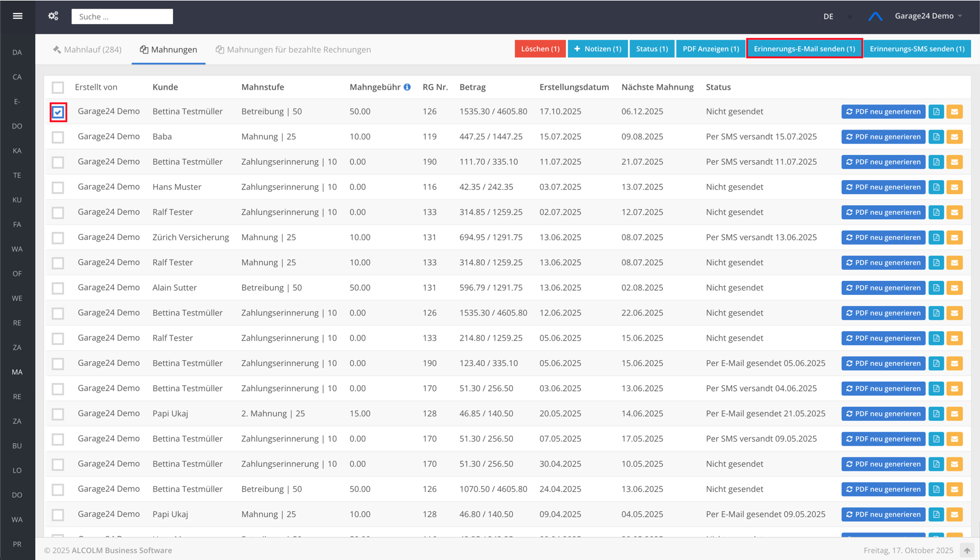Uncheck the first Bettina Testmüller row checkbox
The image size is (980, 560).
click(x=58, y=112)
